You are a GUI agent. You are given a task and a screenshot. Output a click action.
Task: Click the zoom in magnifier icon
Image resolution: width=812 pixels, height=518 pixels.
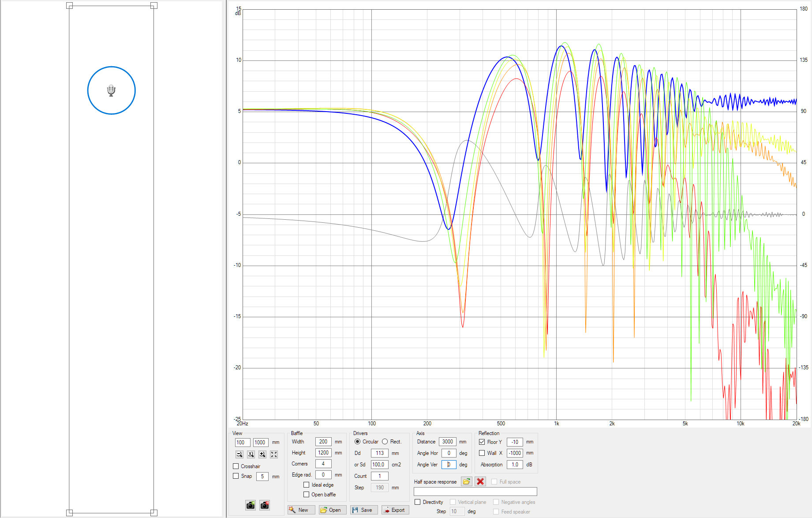[x=262, y=454]
